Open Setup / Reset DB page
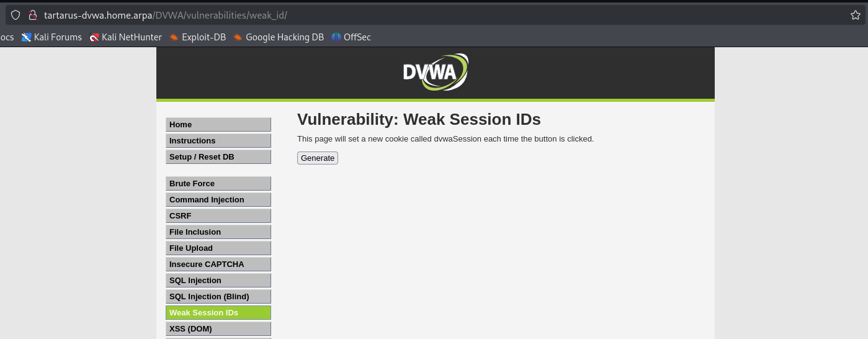 point(218,157)
